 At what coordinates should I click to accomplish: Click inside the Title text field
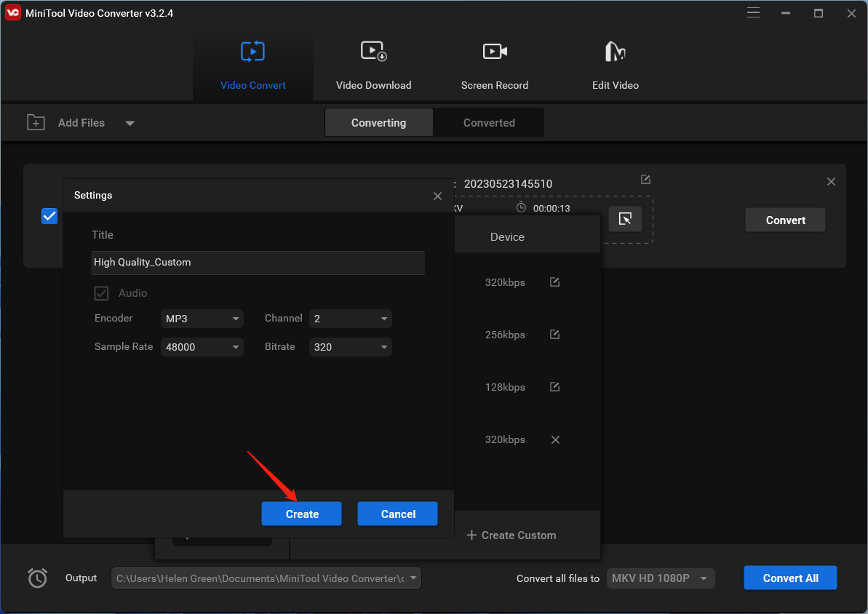[258, 263]
